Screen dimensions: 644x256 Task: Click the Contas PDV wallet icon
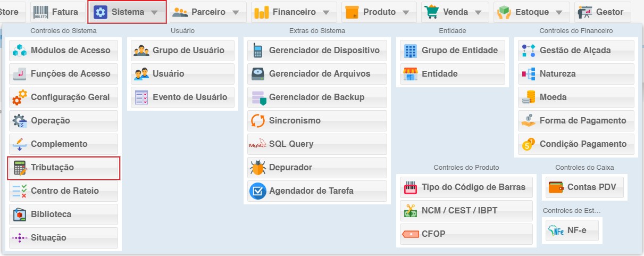click(556, 187)
